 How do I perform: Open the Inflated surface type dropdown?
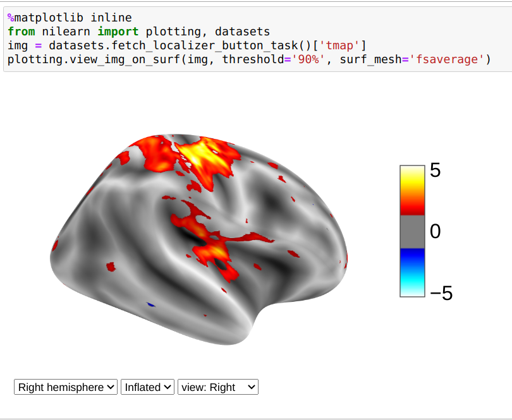147,387
